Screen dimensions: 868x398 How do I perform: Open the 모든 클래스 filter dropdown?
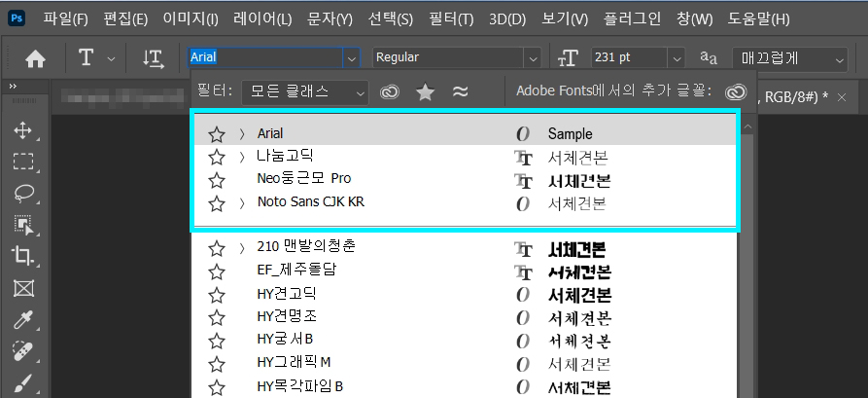coord(304,92)
